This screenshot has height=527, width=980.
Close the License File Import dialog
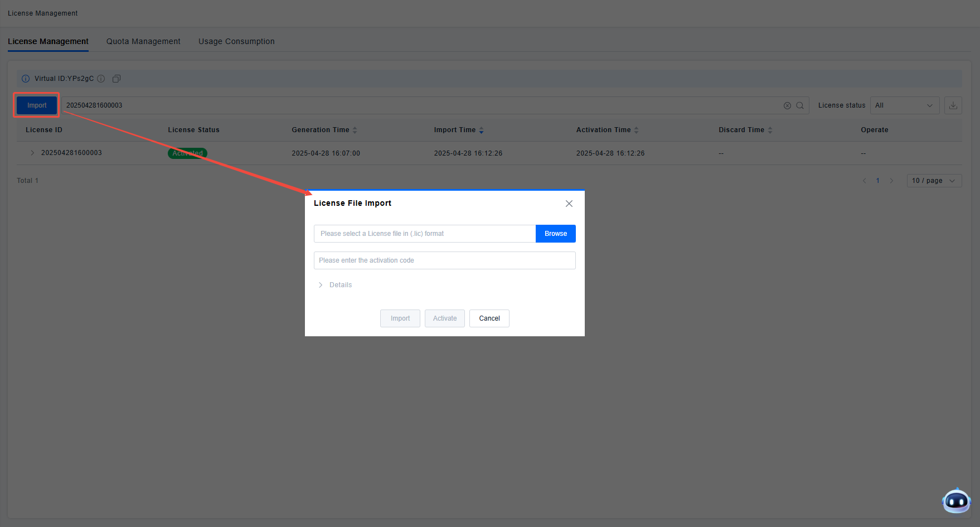[x=569, y=204]
